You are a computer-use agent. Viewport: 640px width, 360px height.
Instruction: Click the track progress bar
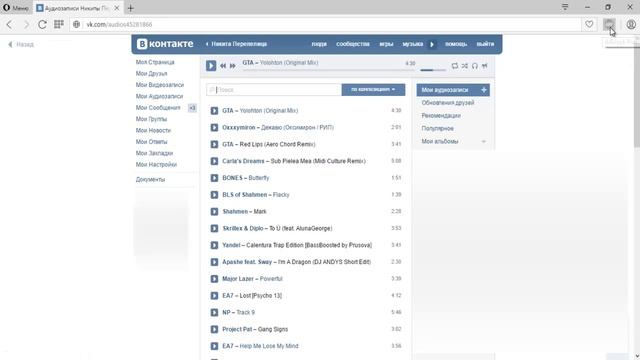[329, 70]
